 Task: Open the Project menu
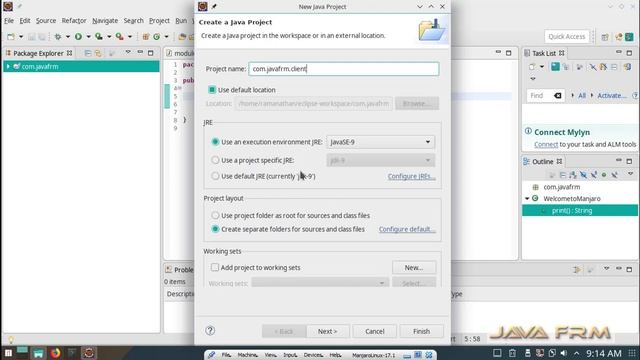(x=159, y=20)
